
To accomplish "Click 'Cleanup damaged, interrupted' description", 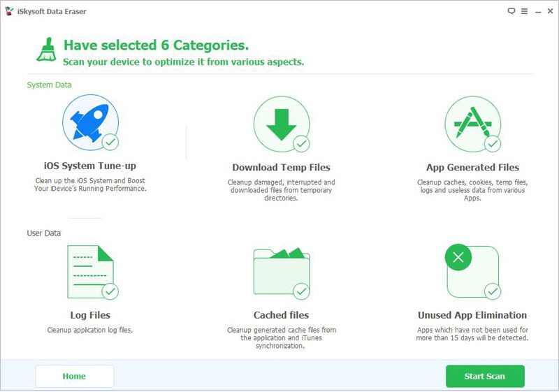I will [282, 190].
